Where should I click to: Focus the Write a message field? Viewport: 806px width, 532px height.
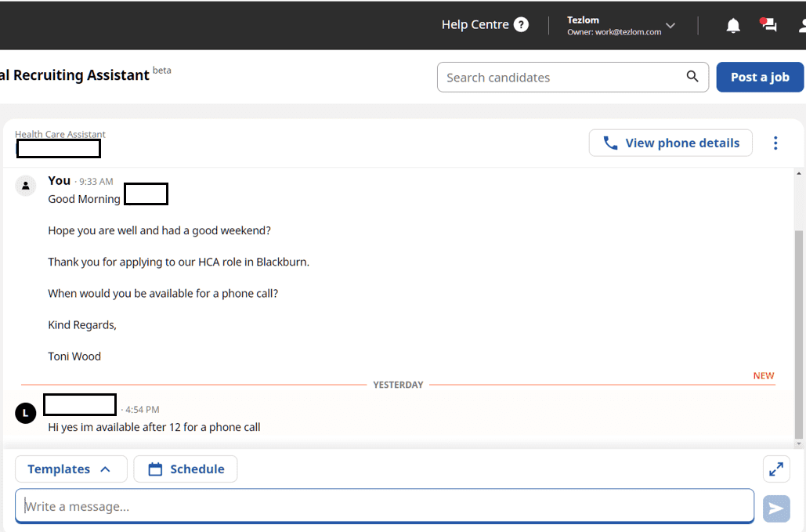click(x=385, y=506)
